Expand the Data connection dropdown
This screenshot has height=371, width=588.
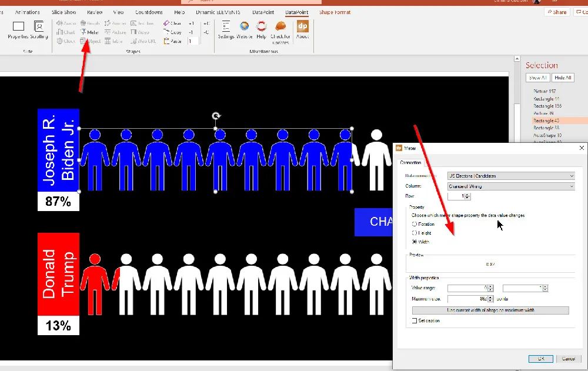tap(510, 176)
